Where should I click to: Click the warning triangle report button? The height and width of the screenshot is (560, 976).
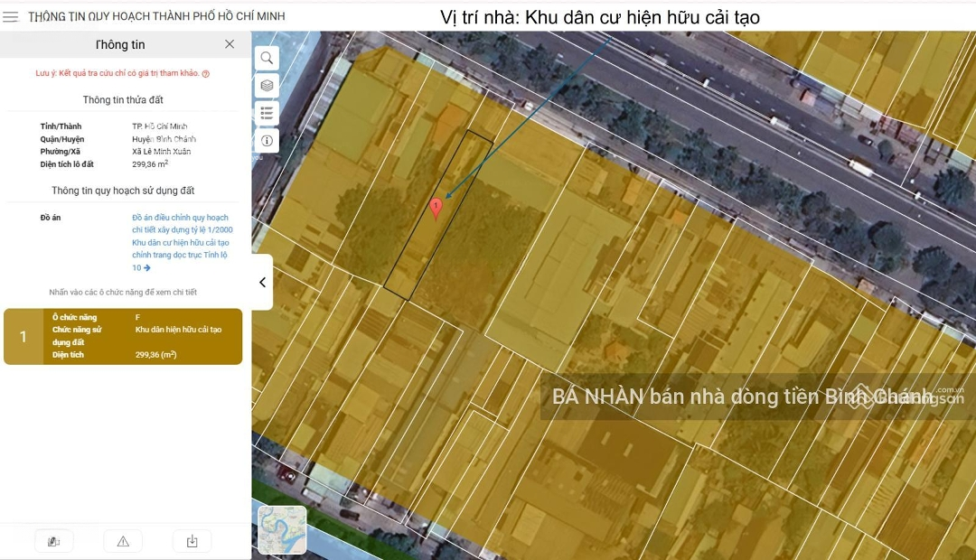point(123,541)
